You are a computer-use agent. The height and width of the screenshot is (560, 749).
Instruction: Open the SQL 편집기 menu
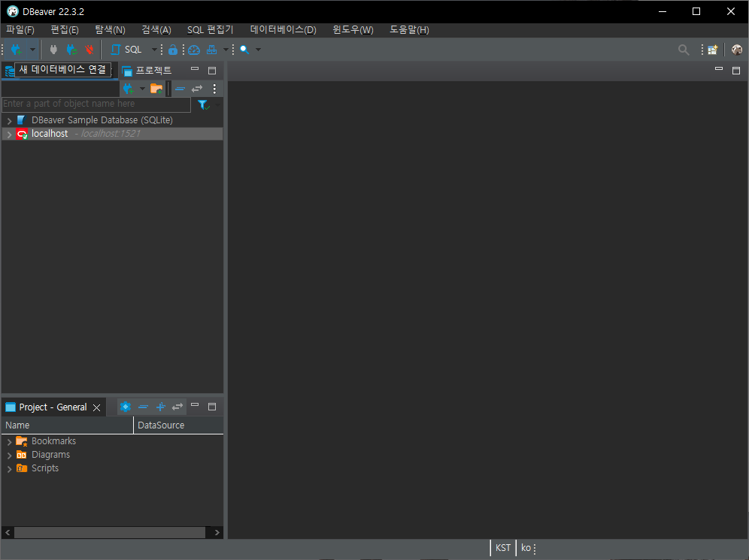coord(210,29)
